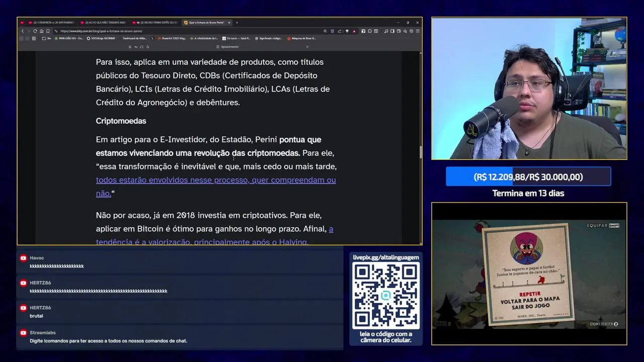644x362 pixels.
Task: Open Speedreader 'Aa' font settings
Action: [136, 47]
